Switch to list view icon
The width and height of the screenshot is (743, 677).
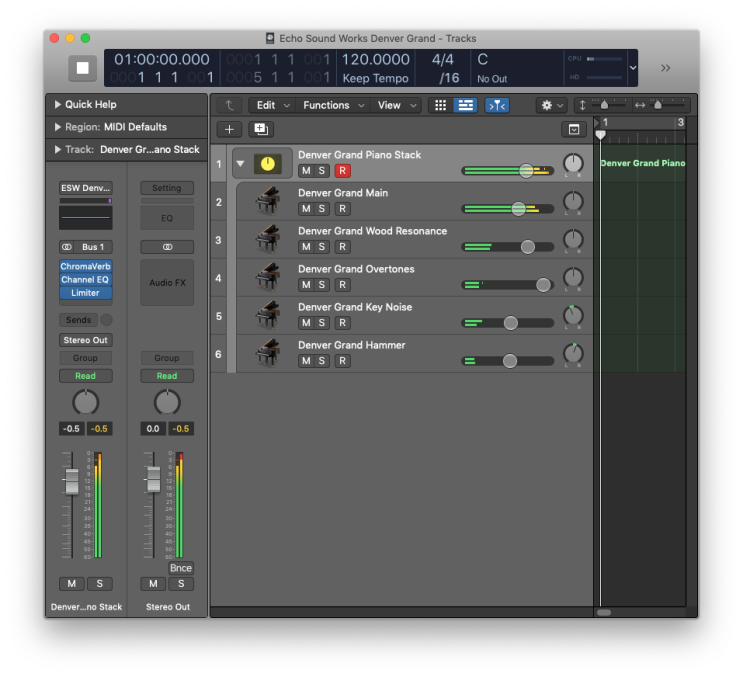465,105
